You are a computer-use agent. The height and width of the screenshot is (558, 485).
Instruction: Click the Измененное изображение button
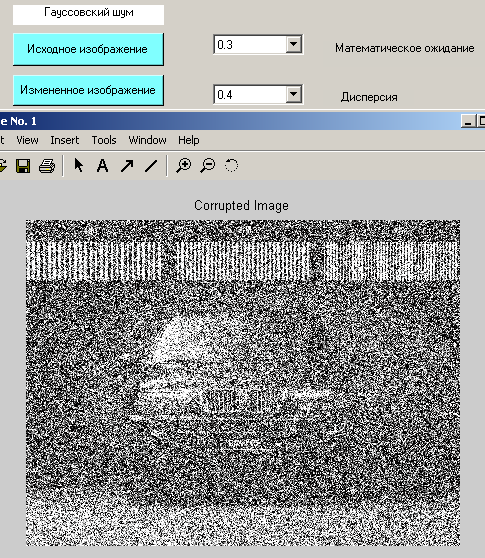(88, 90)
